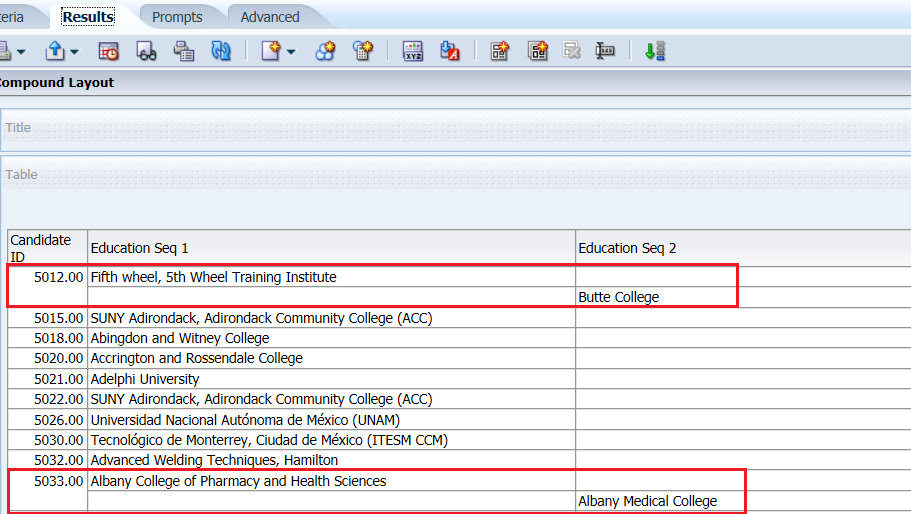
Task: Click the Abingdon and Witney College cell
Action: (x=331, y=338)
